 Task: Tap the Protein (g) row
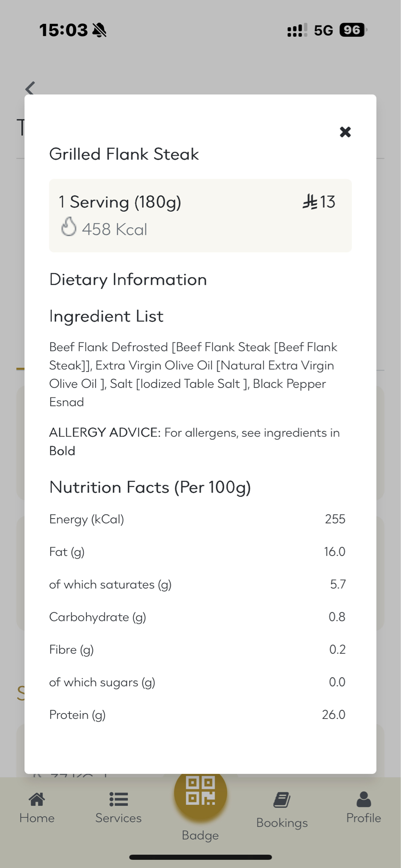pos(197,714)
